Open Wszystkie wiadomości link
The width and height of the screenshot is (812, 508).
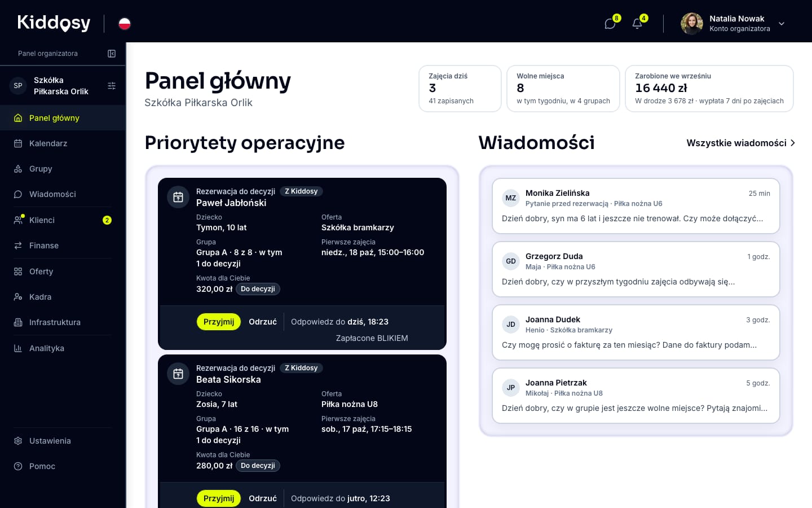point(740,143)
